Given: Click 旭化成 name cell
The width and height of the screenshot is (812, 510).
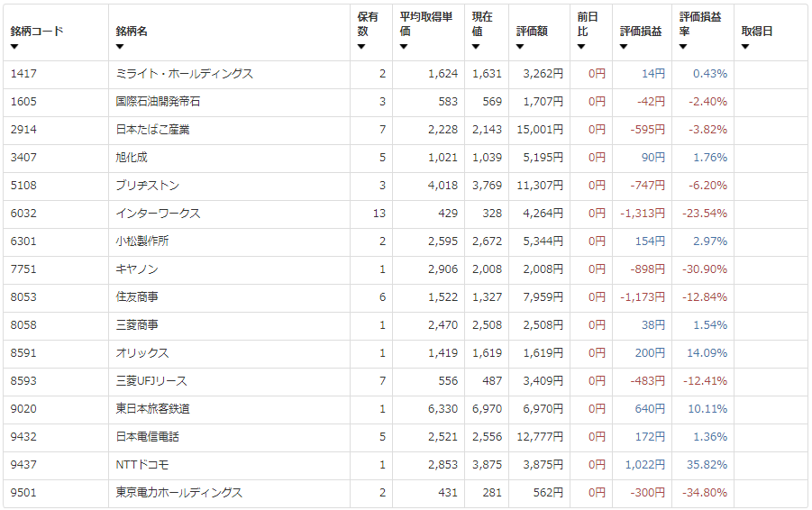Looking at the screenshot, I should (x=132, y=158).
